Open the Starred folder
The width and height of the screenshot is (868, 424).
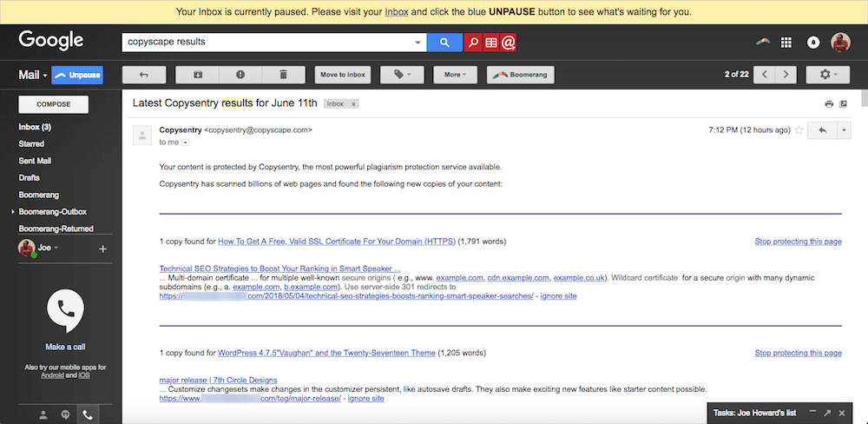(31, 143)
